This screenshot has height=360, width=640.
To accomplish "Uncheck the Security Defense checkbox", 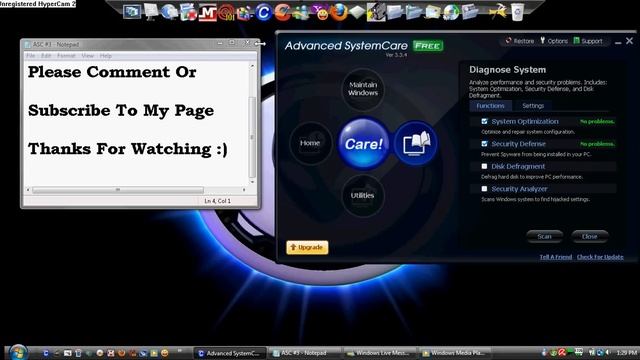I will 484,144.
